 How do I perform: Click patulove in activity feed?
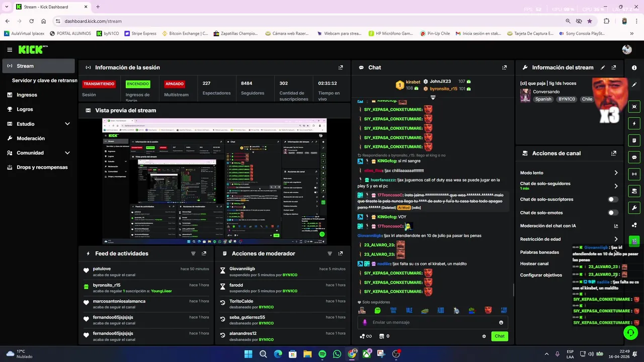click(102, 269)
